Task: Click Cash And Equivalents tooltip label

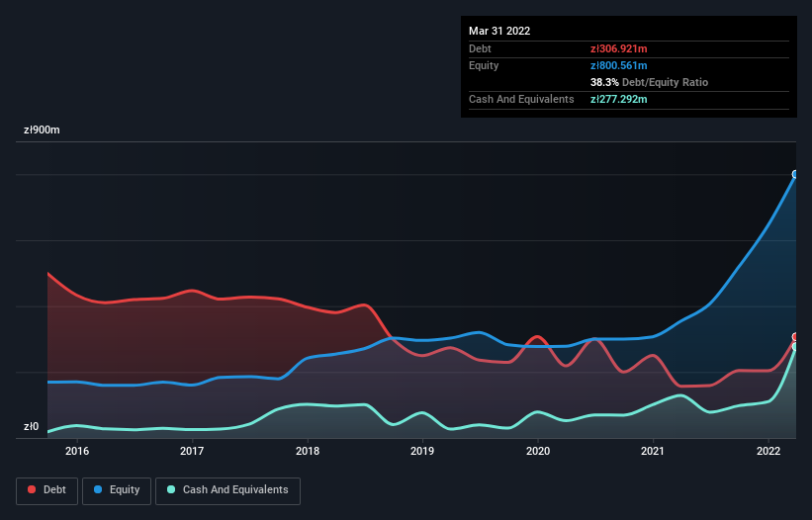Action: click(521, 99)
